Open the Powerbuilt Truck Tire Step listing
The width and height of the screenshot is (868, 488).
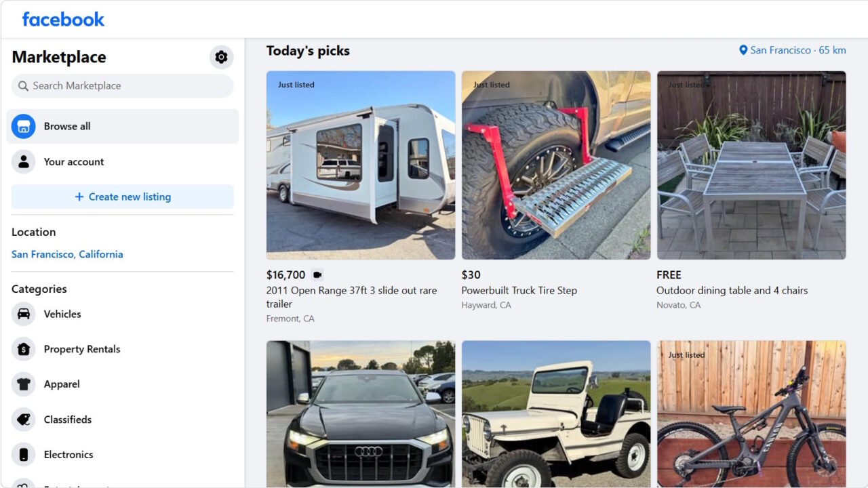tap(555, 165)
